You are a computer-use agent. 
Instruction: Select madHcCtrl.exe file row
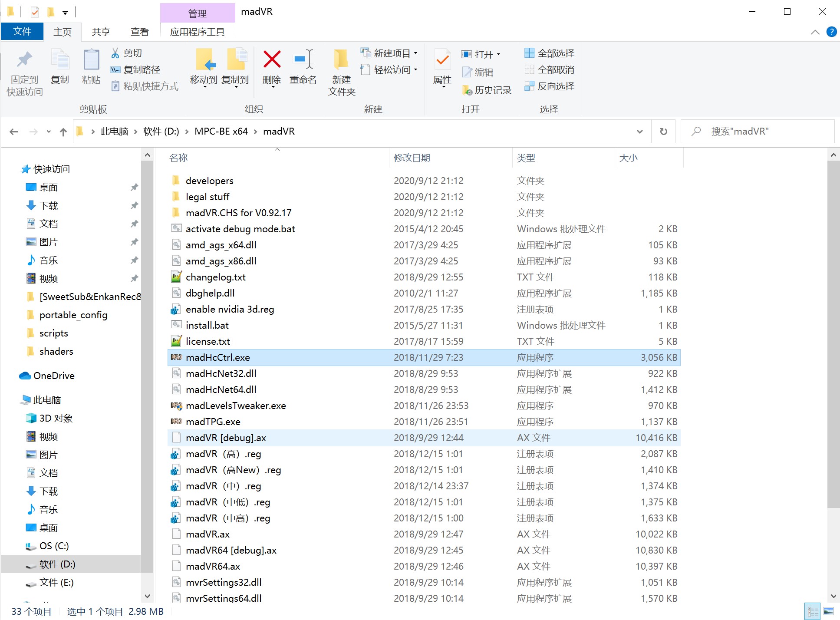pos(424,357)
